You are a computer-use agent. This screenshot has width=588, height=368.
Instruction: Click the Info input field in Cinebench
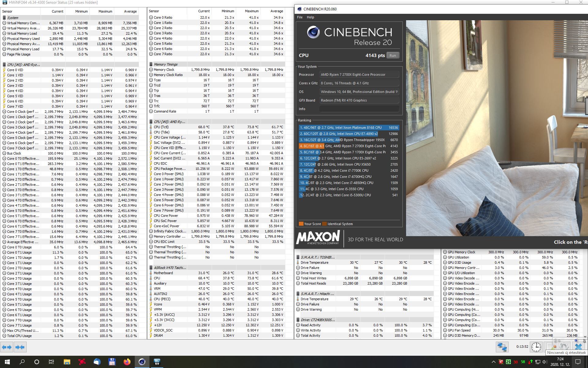point(359,109)
